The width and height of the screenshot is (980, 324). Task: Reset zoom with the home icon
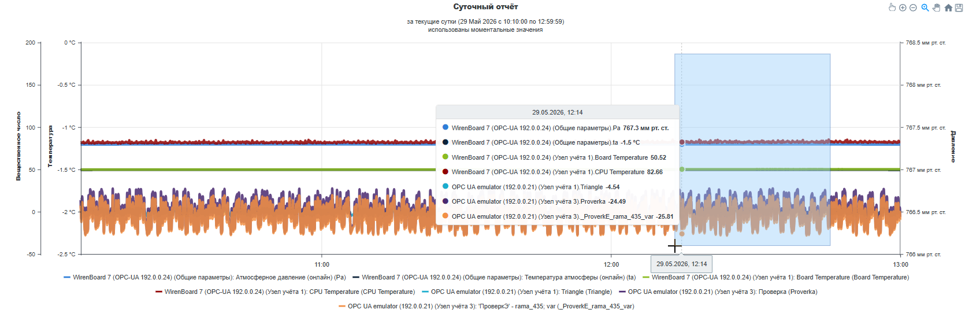(x=948, y=8)
